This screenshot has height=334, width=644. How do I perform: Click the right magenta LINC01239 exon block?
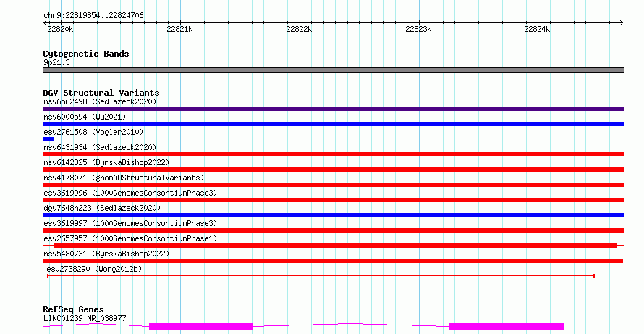click(x=507, y=327)
